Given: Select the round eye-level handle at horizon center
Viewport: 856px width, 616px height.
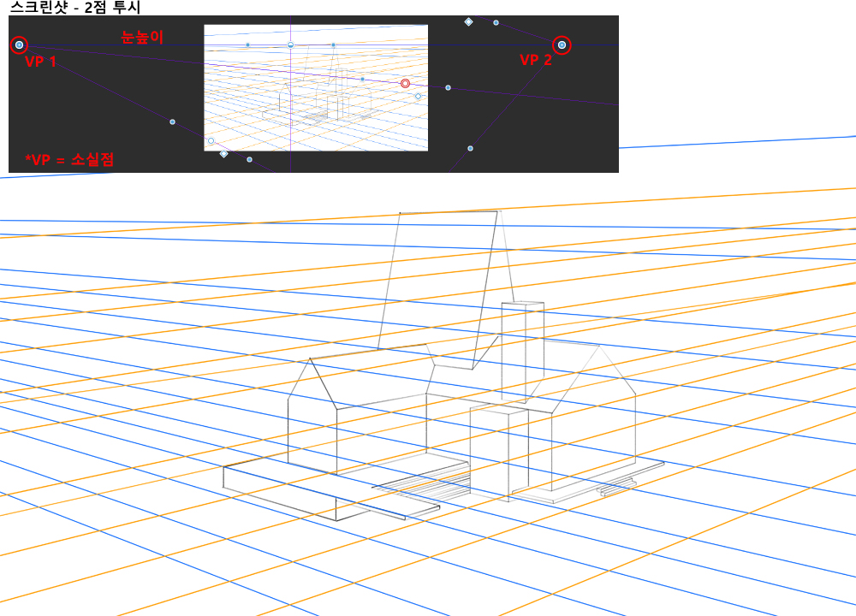Looking at the screenshot, I should 290,44.
